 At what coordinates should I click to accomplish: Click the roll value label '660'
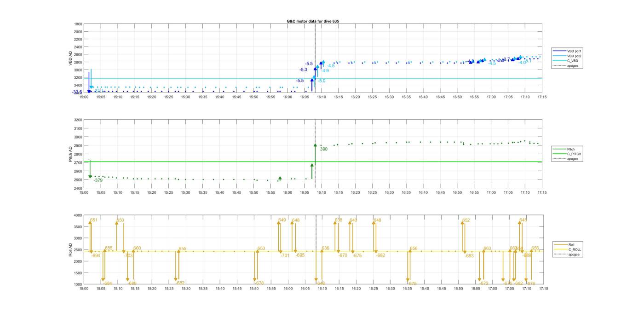click(x=137, y=249)
